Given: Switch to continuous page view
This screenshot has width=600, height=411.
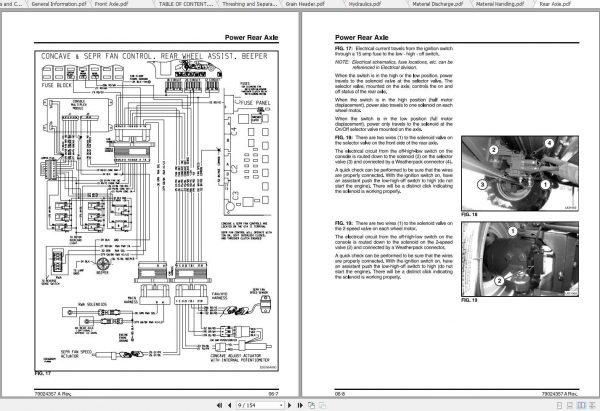Looking at the screenshot, I should coord(570,405).
